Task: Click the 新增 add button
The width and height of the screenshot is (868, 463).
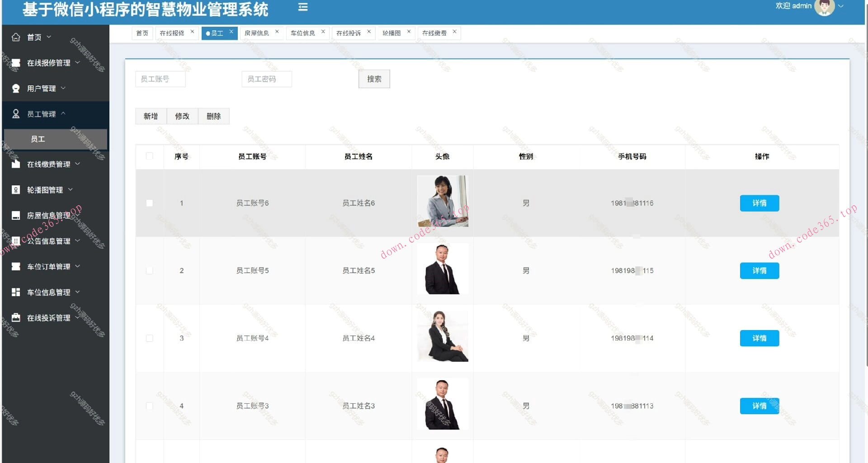Action: pyautogui.click(x=150, y=116)
